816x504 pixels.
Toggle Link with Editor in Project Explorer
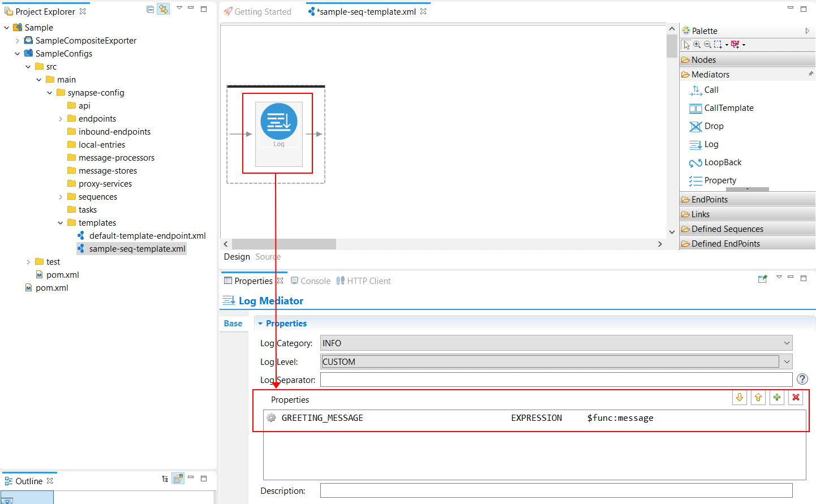(x=163, y=9)
